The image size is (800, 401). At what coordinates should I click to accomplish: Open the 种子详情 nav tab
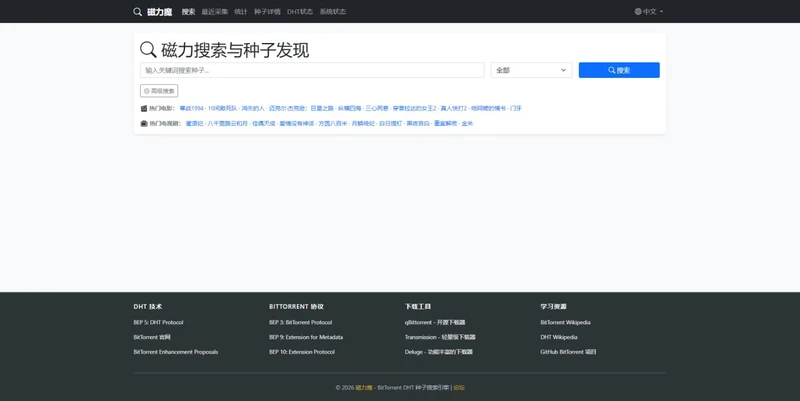(267, 11)
